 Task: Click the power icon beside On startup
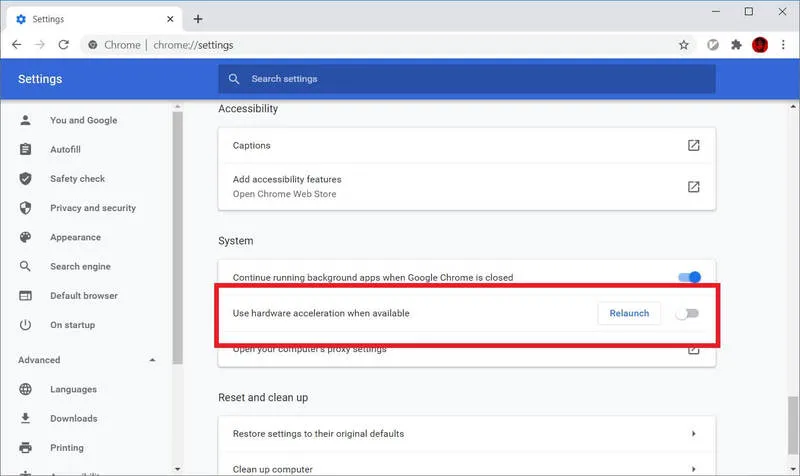pos(25,324)
